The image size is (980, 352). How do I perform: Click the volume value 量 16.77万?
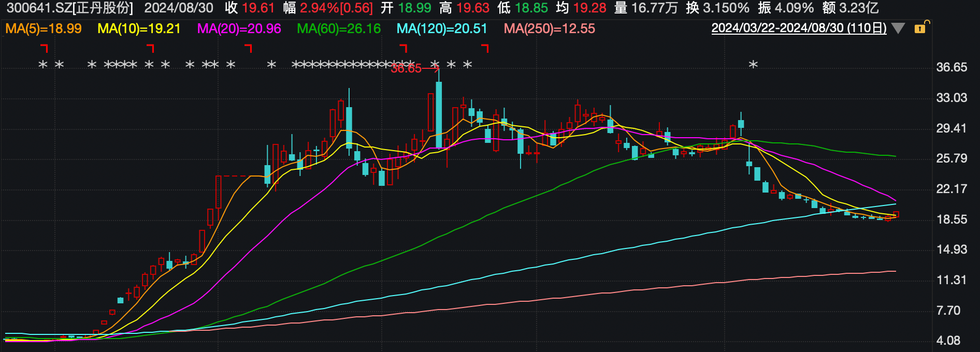click(x=646, y=8)
